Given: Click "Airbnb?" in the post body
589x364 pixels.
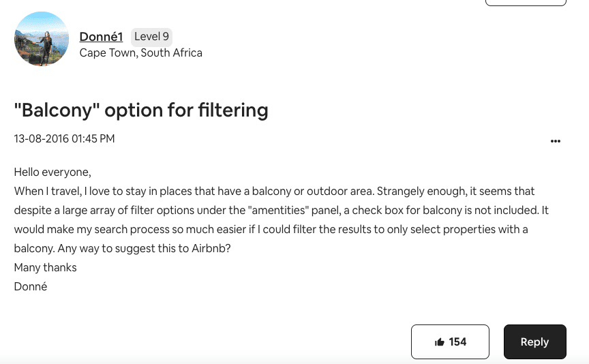Looking at the screenshot, I should (210, 248).
